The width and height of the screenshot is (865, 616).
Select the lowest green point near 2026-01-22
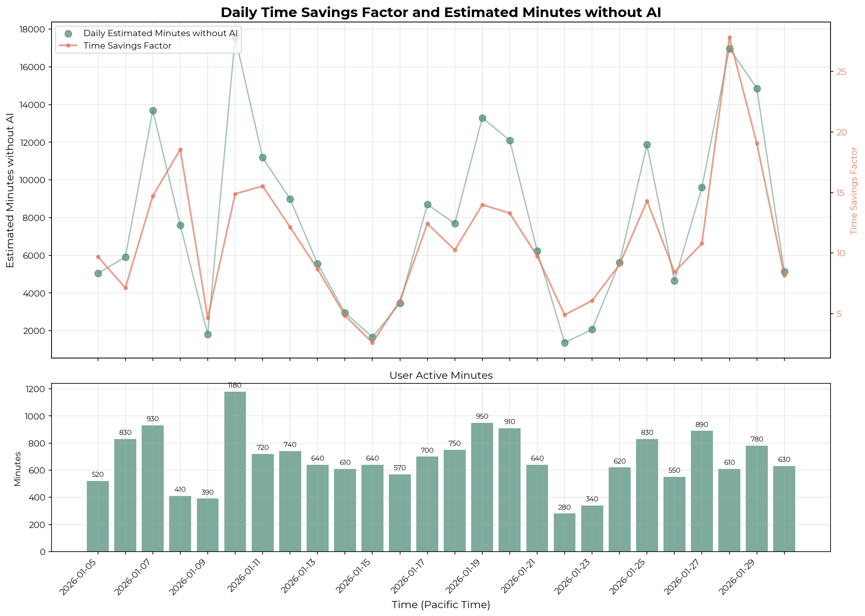point(565,343)
